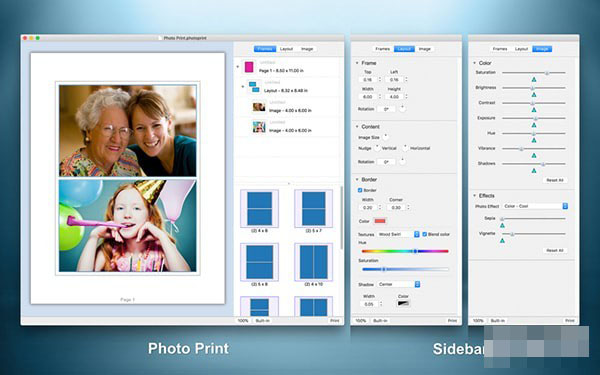Click the Frame Height stepper
Image resolution: width=600 pixels, height=375 pixels.
406,97
